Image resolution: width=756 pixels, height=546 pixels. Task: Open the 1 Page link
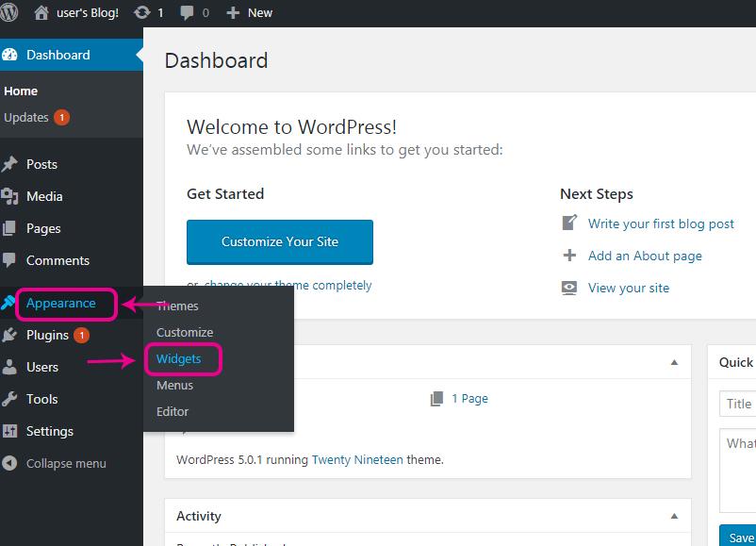(469, 398)
